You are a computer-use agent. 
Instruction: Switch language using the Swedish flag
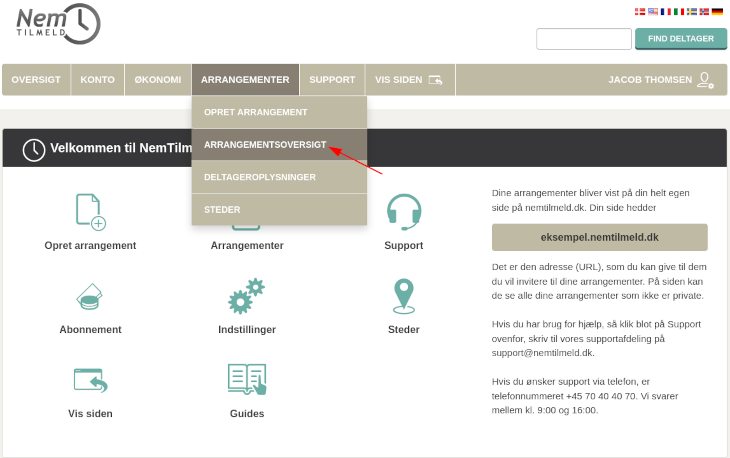[691, 12]
